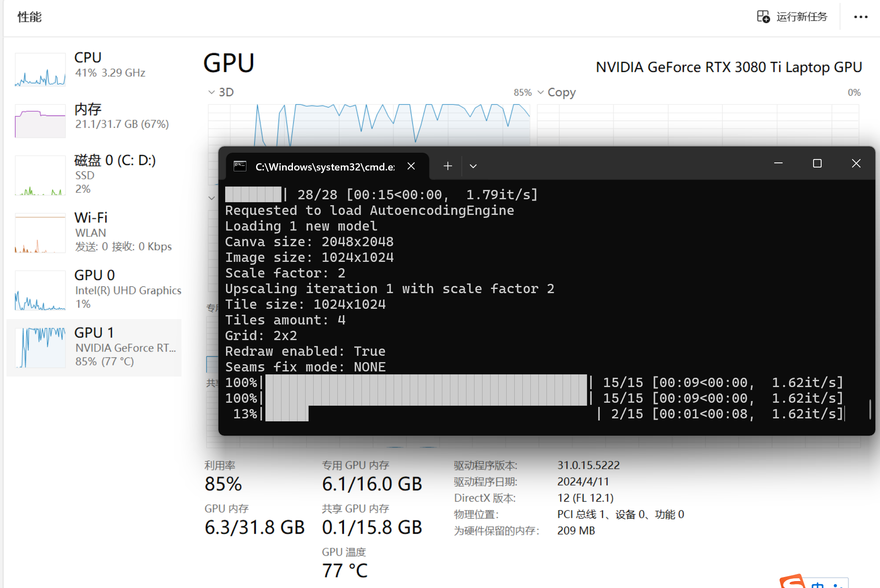880x588 pixels.
Task: Click the 性能 performance page title
Action: tap(30, 17)
